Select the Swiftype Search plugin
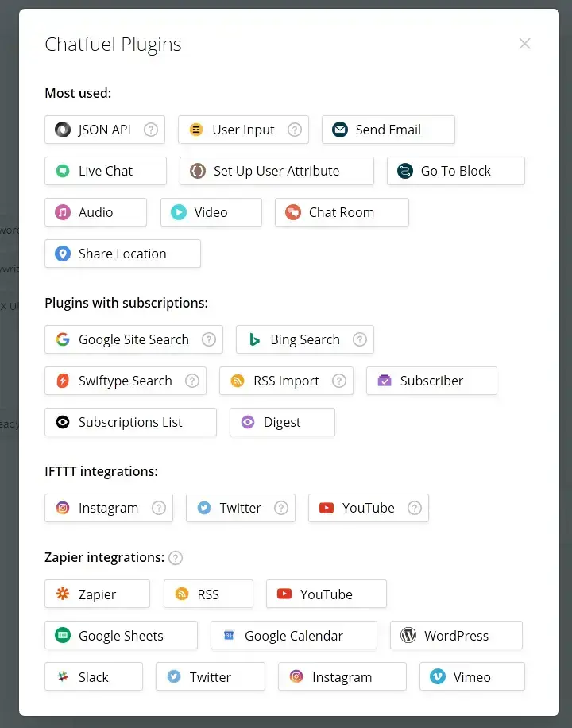572x728 pixels. point(125,381)
